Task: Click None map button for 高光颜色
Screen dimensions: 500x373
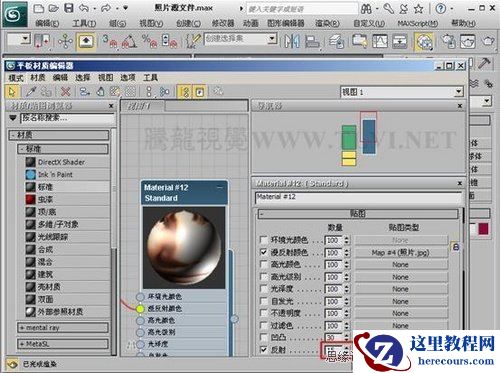Action: click(x=401, y=264)
